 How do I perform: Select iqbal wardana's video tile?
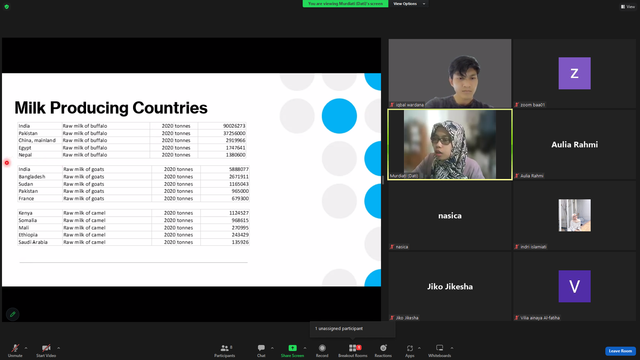(x=450, y=73)
